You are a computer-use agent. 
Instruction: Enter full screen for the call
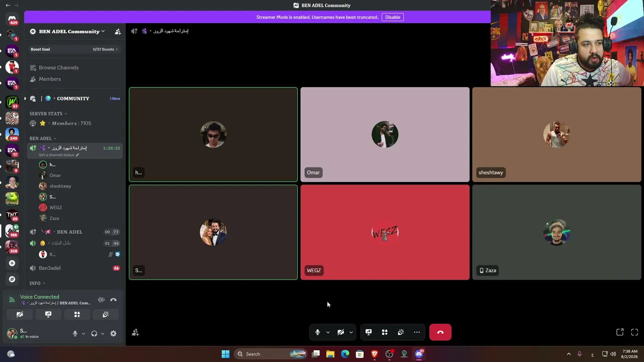pos(634,332)
